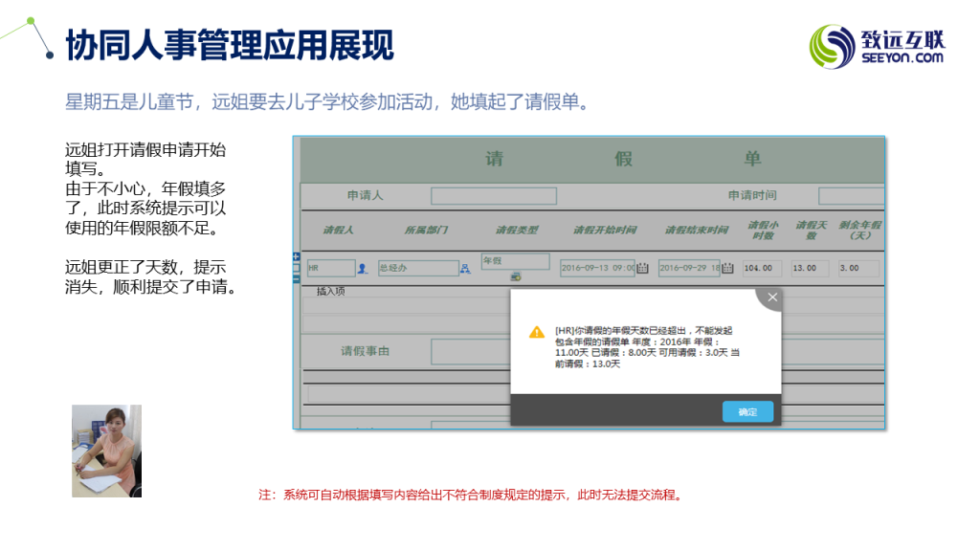Select the 年假 leave type field
Screen dimensions: 980x551
coord(515,261)
